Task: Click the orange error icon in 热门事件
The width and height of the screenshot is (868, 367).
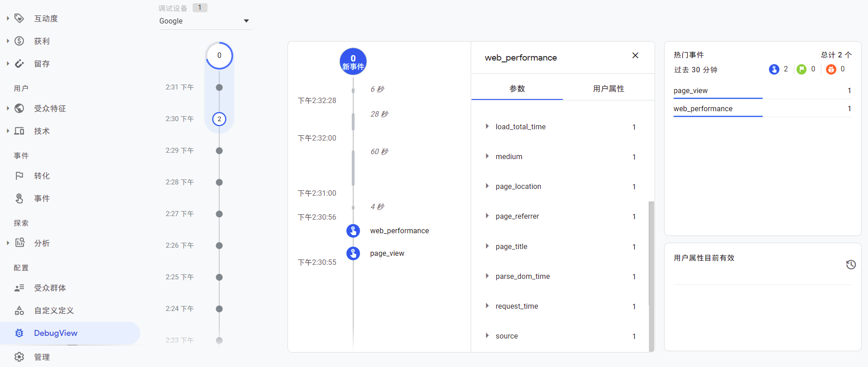Action: pyautogui.click(x=831, y=69)
